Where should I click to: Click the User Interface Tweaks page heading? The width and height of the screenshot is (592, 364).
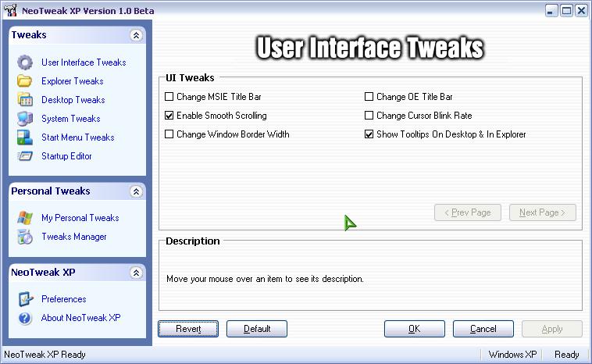[370, 48]
